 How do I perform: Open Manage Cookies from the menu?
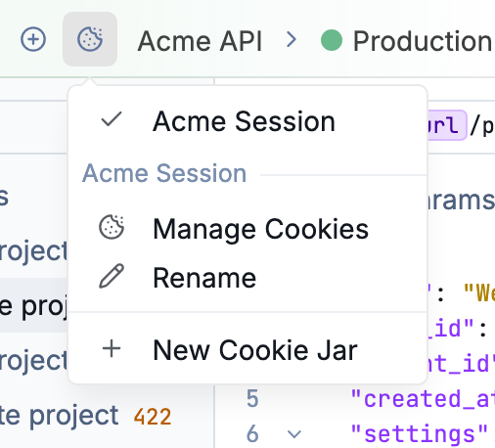pos(247,229)
